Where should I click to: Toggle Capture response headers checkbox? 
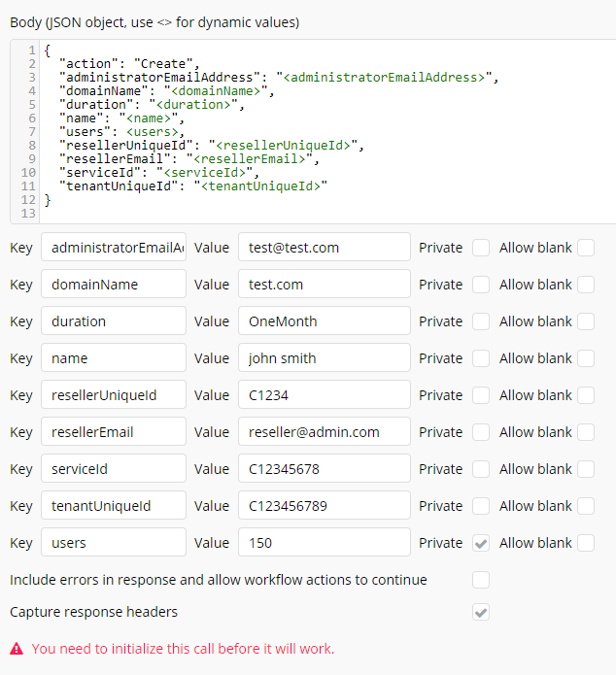coord(481,612)
